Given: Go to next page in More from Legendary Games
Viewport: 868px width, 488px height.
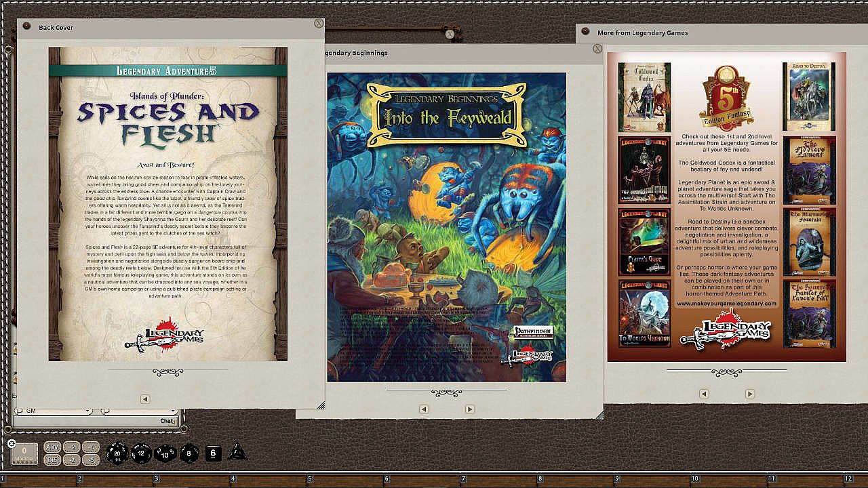Looking at the screenshot, I should click(x=750, y=394).
